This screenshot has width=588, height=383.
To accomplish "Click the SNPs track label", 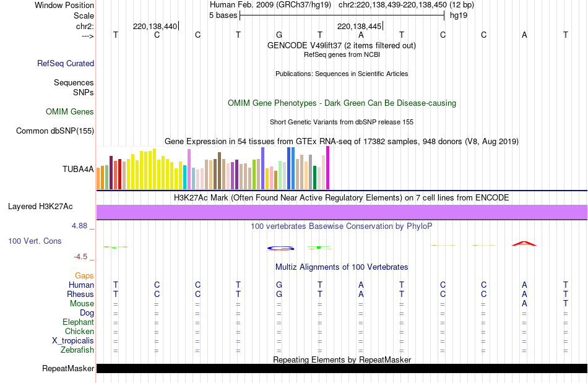I will pos(84,92).
